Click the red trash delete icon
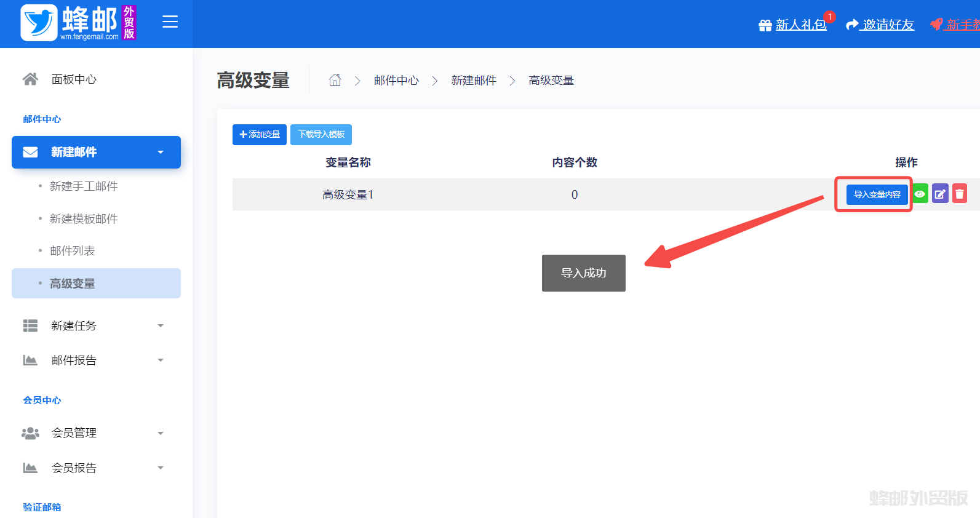980x518 pixels. [x=960, y=194]
